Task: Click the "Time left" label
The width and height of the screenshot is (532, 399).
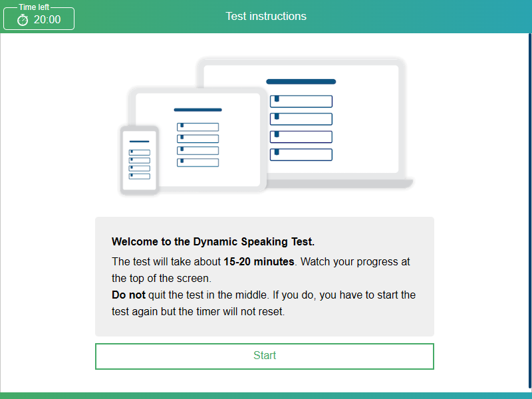Action: (34, 7)
